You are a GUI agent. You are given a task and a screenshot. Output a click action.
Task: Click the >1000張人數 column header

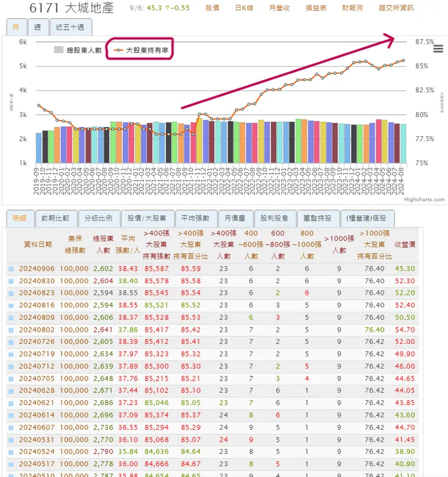tap(339, 245)
